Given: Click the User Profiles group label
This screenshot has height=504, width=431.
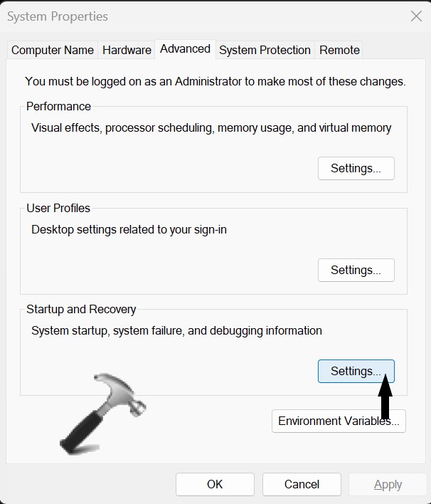Looking at the screenshot, I should (58, 209).
